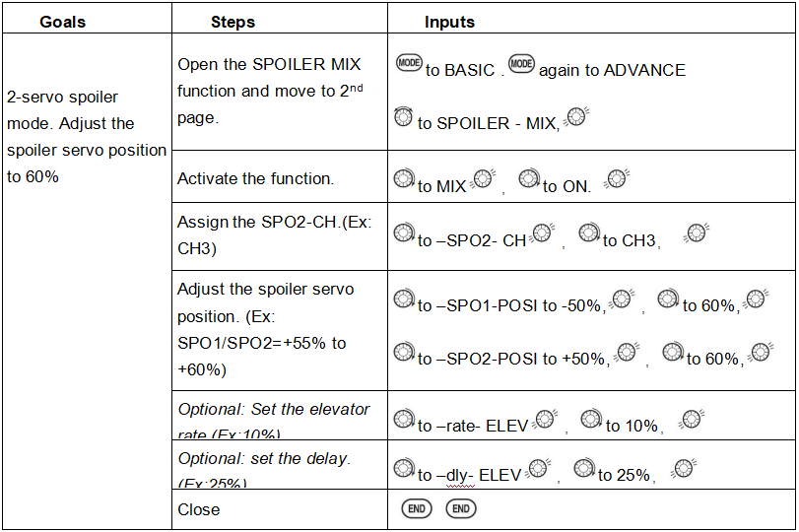Click the "Goals" column header
799x532 pixels.
point(63,22)
